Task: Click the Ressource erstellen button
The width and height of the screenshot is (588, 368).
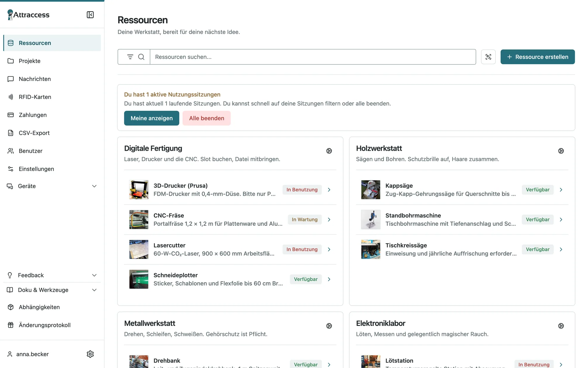Action: 538,57
